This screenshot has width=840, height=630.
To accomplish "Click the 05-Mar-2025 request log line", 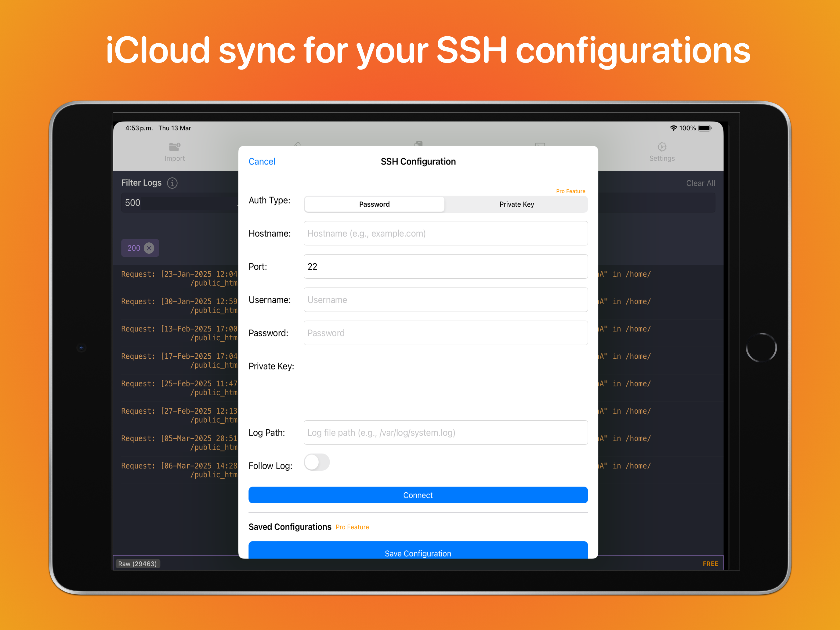I will click(x=179, y=442).
